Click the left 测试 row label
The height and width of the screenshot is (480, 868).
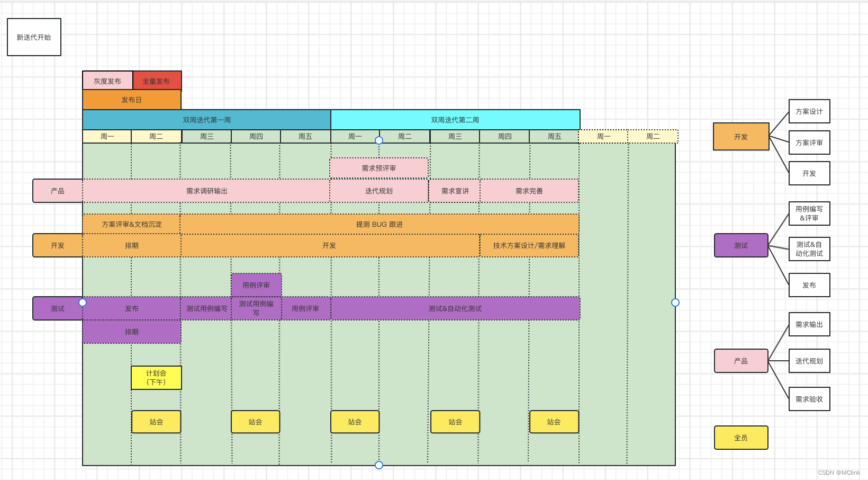coord(58,308)
